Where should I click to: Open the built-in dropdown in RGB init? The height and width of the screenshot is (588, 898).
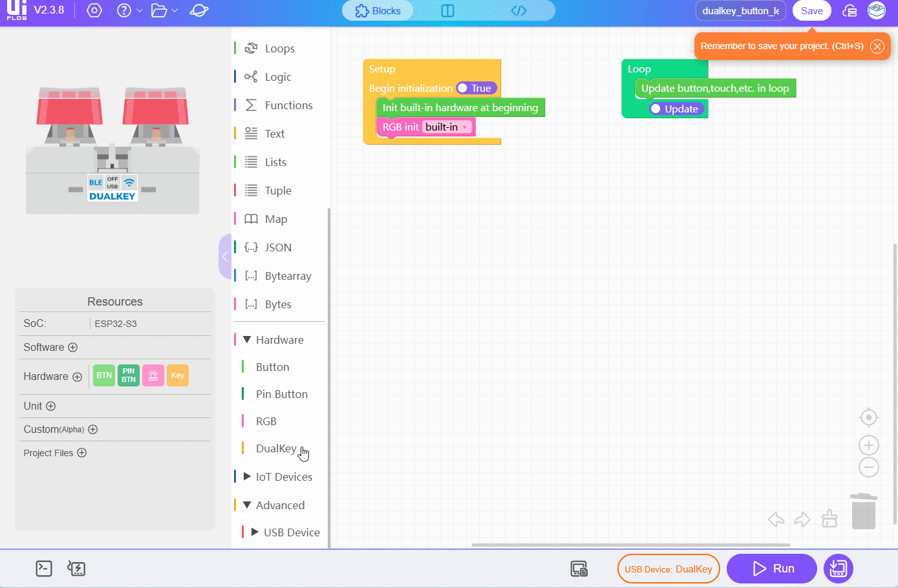pos(465,127)
